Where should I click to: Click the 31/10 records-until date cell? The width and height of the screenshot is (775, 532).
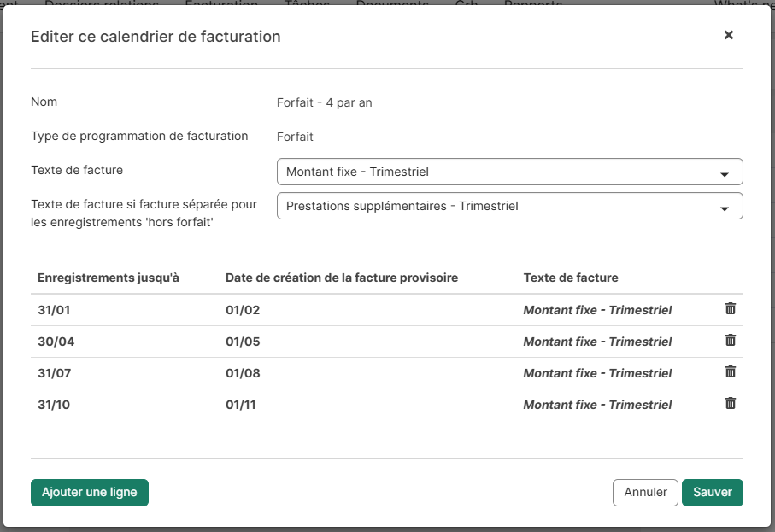tap(54, 405)
